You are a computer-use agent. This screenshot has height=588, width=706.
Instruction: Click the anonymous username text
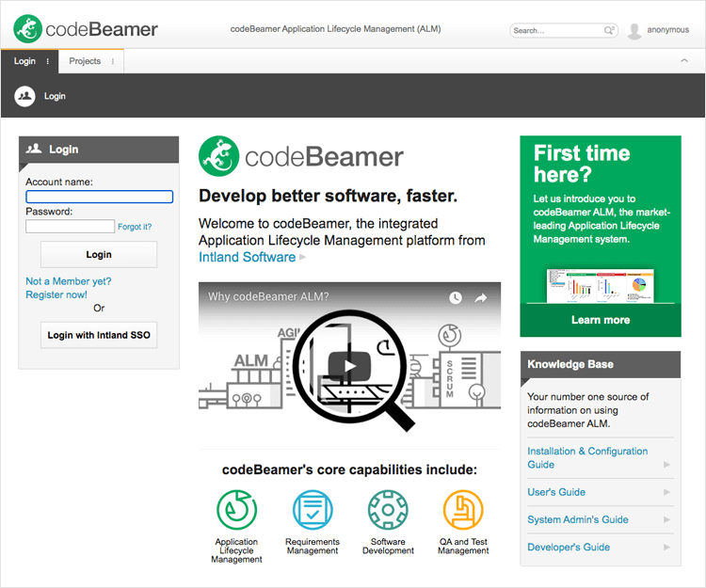tap(667, 30)
